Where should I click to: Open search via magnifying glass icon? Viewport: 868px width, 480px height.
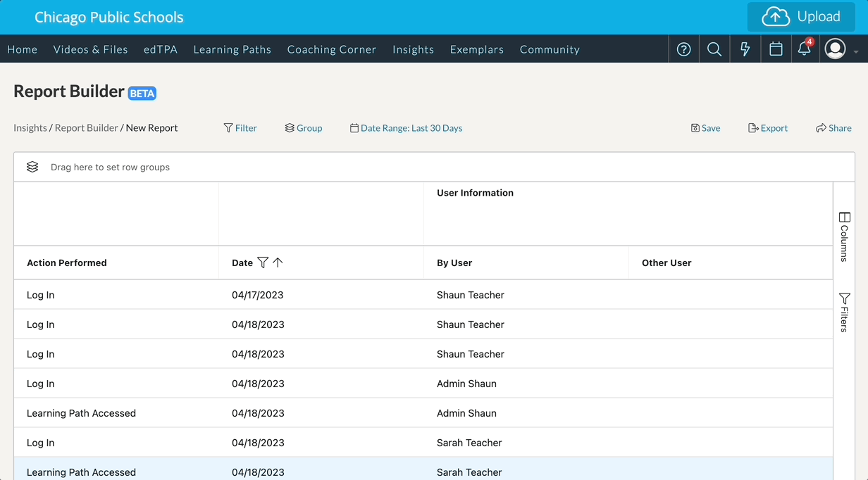(714, 49)
